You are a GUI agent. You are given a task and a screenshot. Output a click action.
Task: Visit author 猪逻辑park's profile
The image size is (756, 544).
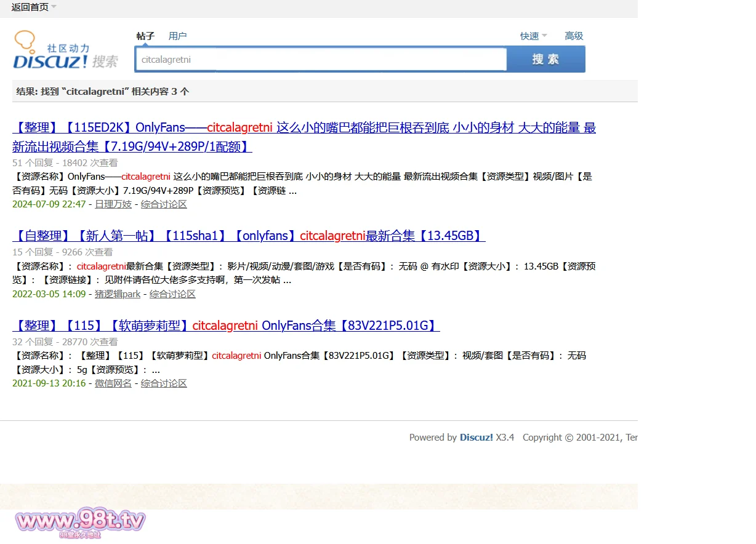(118, 294)
